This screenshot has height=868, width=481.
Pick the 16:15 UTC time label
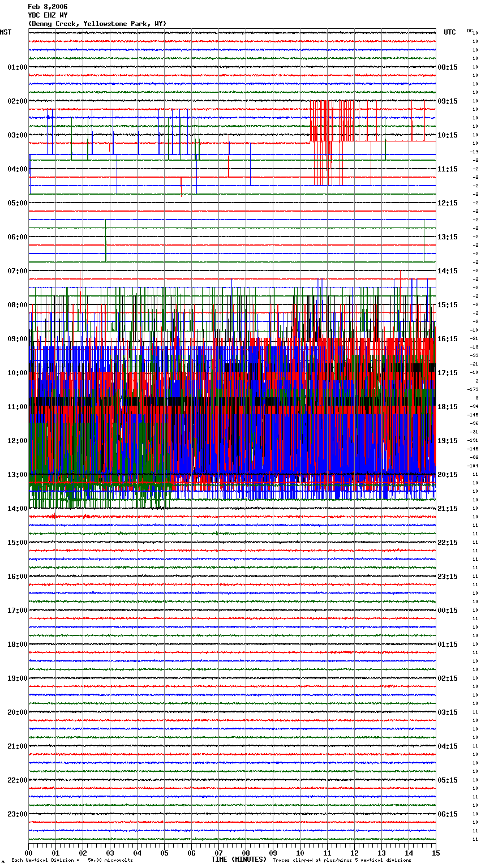(448, 339)
